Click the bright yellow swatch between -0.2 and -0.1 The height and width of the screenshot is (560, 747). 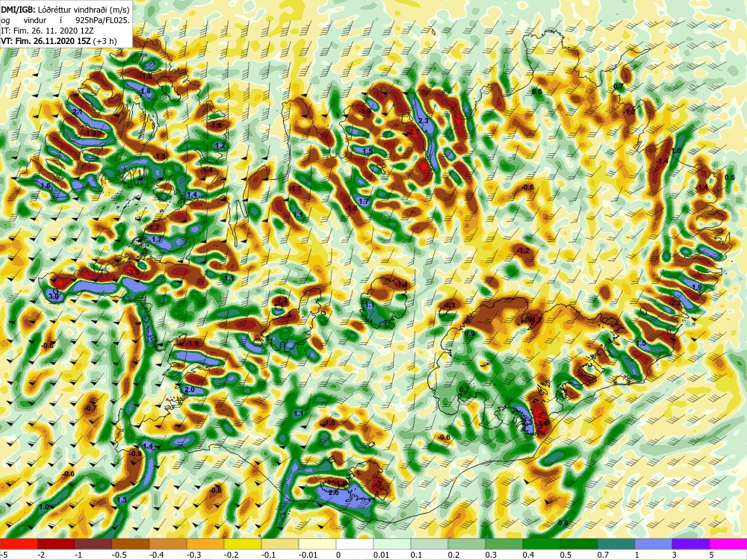coord(243,544)
